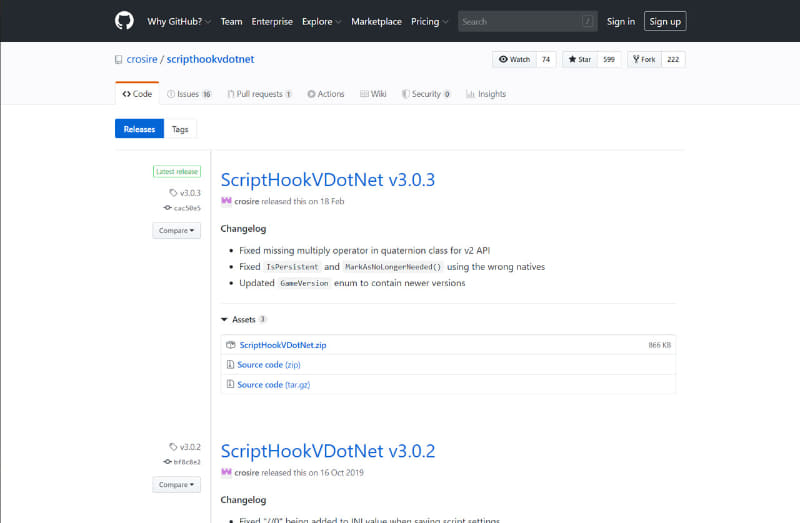Switch to the Pull requests tab
Viewport: 800px width, 523px height.
coord(259,94)
